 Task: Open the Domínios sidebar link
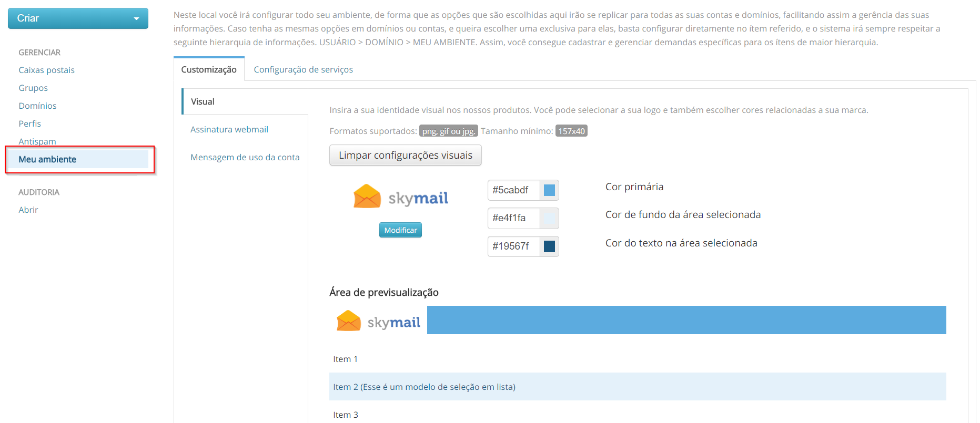click(x=37, y=106)
